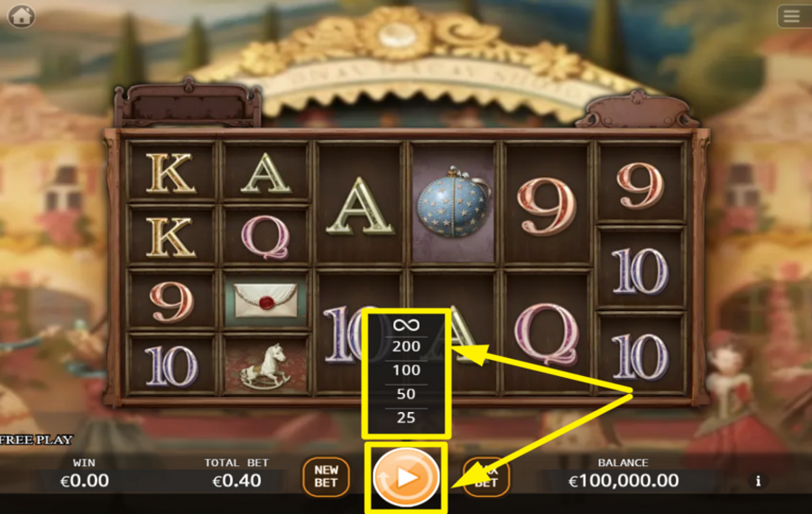
Task: Click the home icon
Action: [x=22, y=16]
